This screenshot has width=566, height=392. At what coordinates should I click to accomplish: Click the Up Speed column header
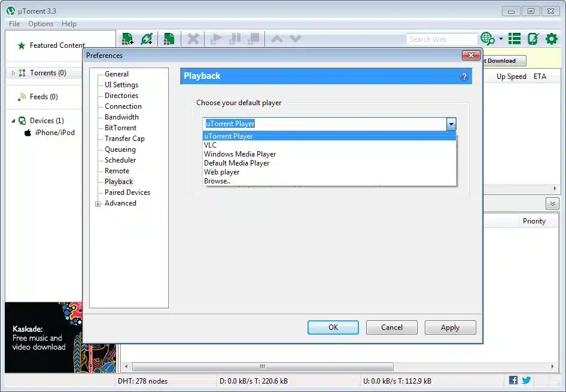[511, 76]
